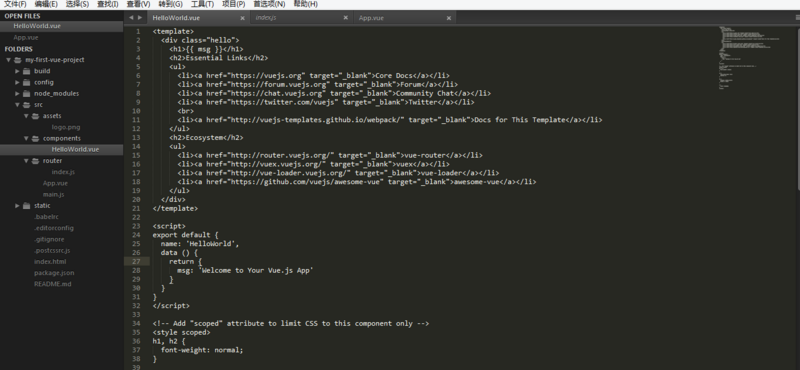Go to next tab with right arrow

click(140, 17)
